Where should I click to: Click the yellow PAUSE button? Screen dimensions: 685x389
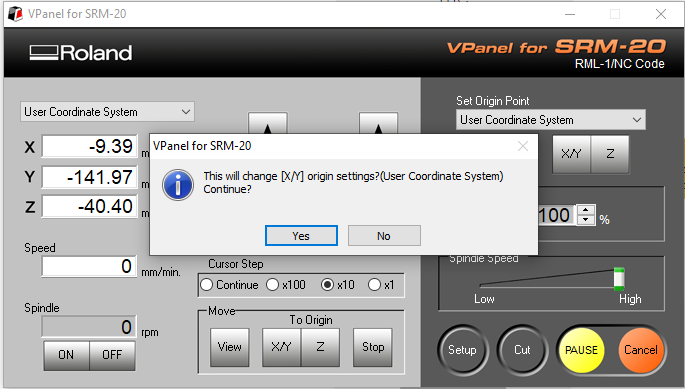point(581,350)
